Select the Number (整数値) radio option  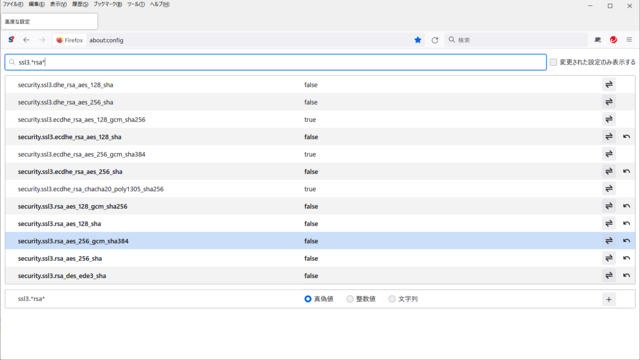350,299
